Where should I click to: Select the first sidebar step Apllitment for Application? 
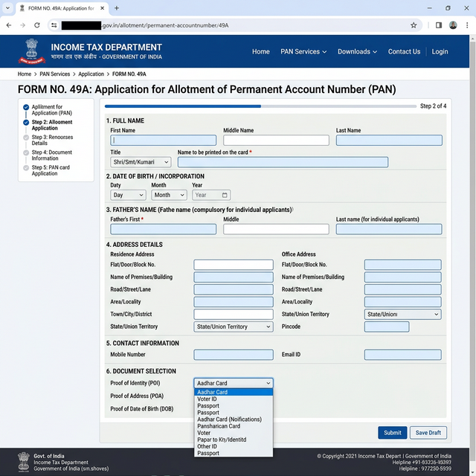pos(51,109)
